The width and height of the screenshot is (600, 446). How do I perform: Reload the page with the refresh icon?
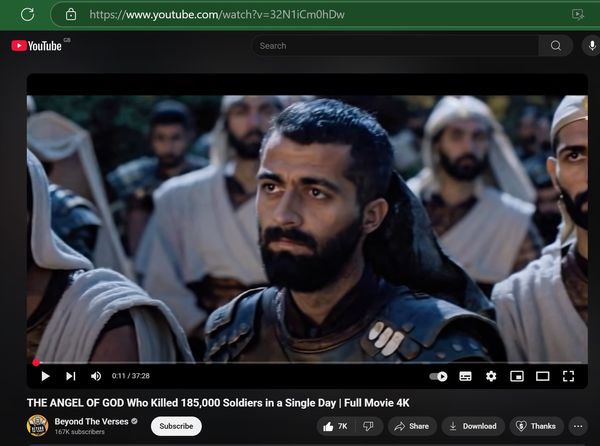pos(28,15)
